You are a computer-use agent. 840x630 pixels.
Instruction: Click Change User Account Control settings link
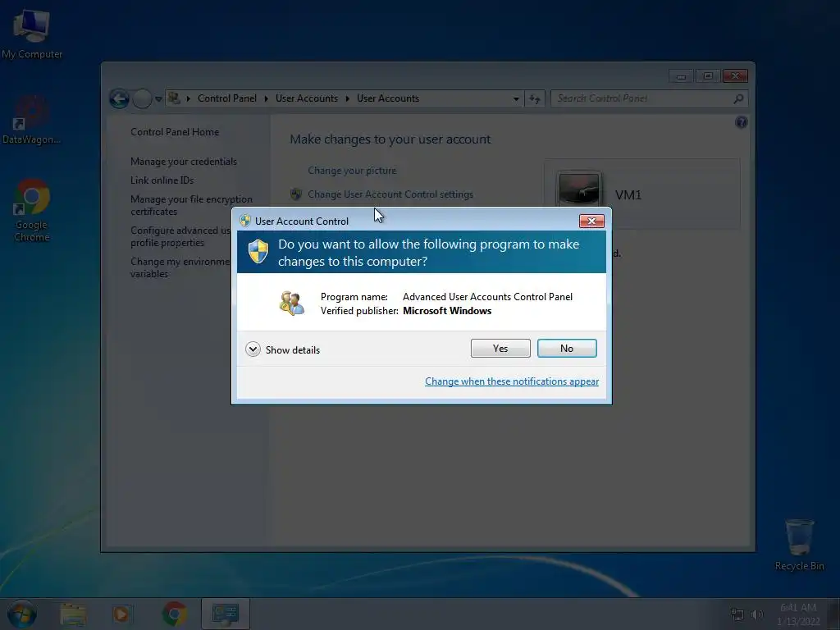[x=390, y=194]
